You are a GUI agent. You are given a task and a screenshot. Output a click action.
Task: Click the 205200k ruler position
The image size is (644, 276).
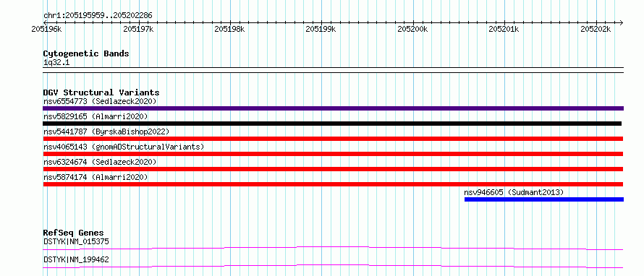(x=412, y=29)
